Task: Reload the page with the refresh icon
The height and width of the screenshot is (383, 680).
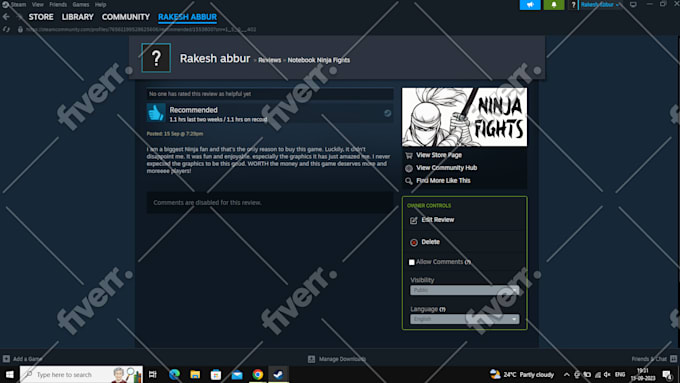Action: [6, 29]
